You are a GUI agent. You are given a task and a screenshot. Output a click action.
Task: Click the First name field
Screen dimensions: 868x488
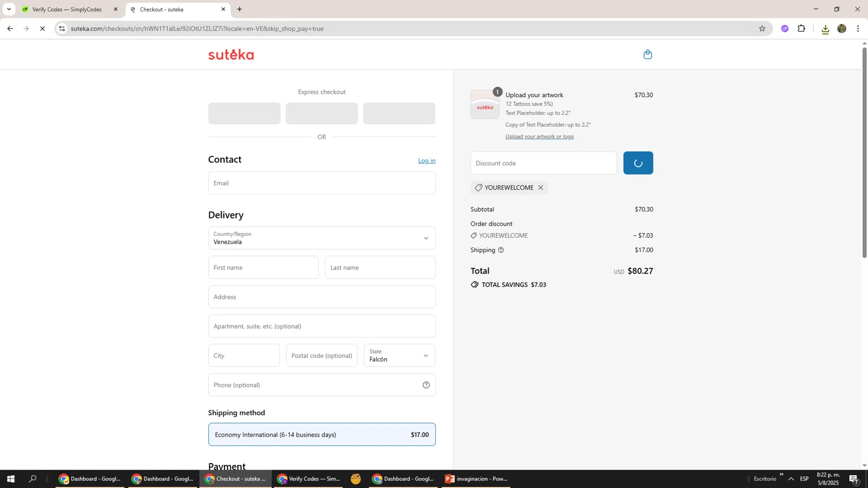point(263,268)
